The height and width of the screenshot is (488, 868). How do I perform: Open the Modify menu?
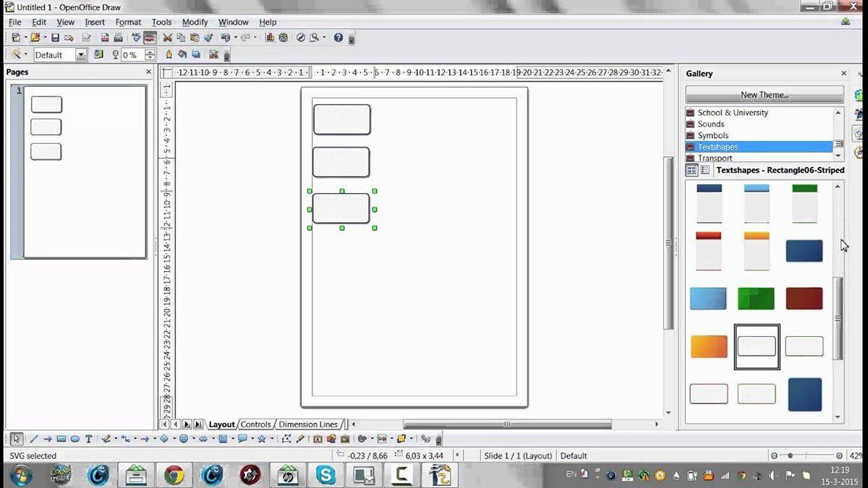(x=195, y=22)
